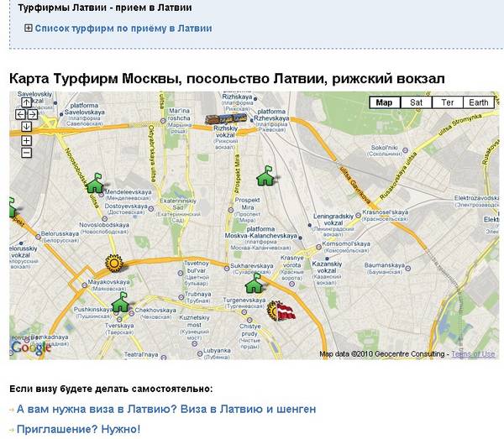The width and height of the screenshot is (504, 439).
Task: Click Chekhovskaya metro station label
Action: (155, 313)
